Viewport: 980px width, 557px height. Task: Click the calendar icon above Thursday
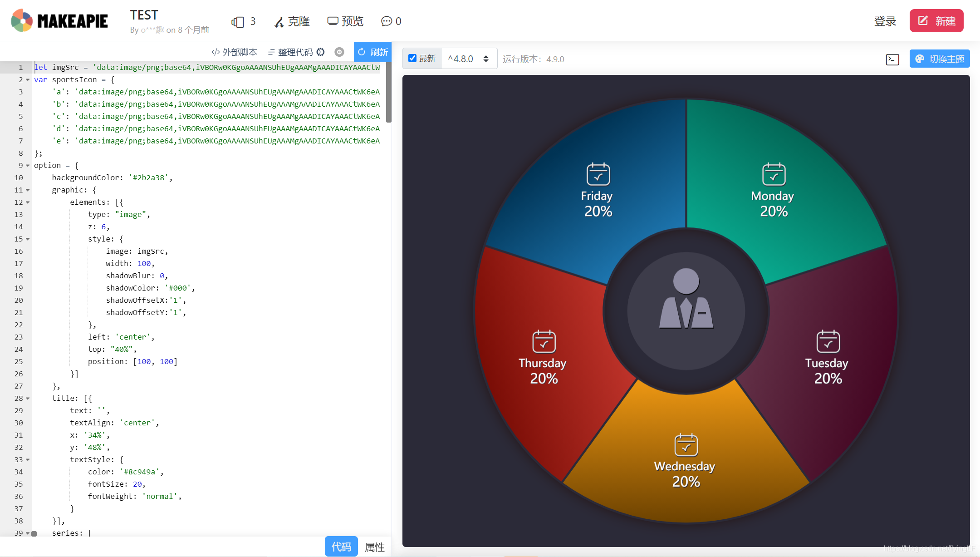pos(544,341)
